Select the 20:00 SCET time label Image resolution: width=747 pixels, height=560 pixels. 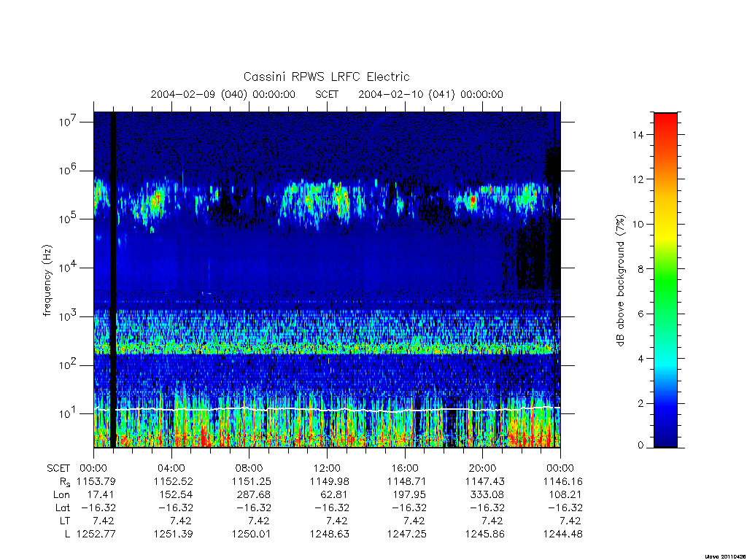[483, 468]
